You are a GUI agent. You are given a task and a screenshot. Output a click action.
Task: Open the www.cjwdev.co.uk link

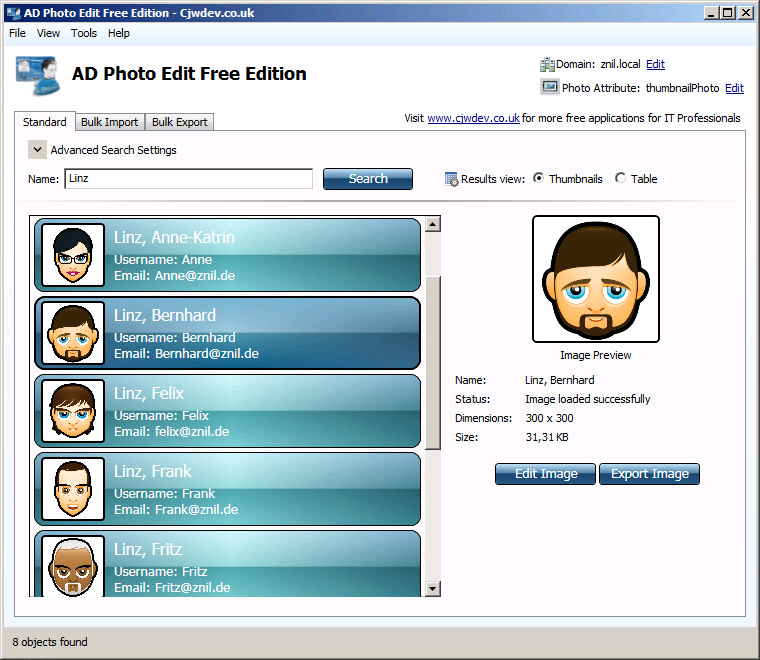473,118
